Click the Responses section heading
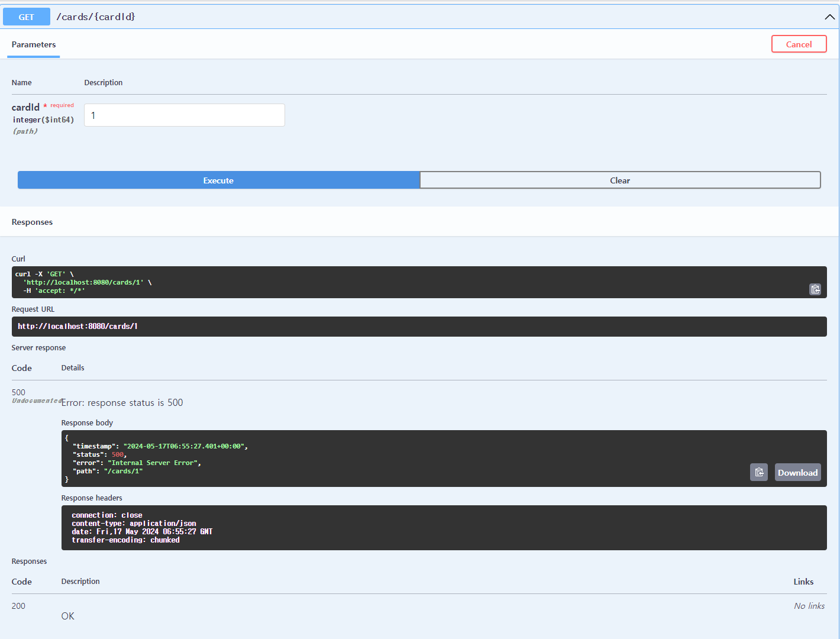 point(32,222)
